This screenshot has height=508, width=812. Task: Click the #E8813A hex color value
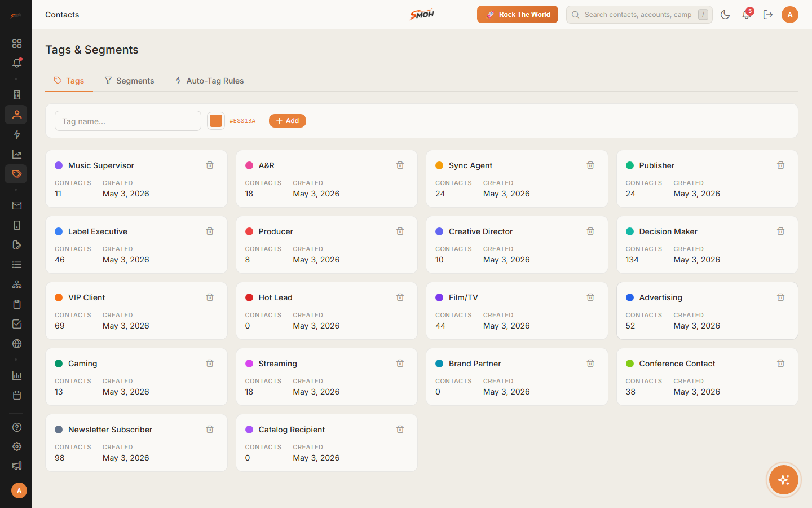[242, 121]
